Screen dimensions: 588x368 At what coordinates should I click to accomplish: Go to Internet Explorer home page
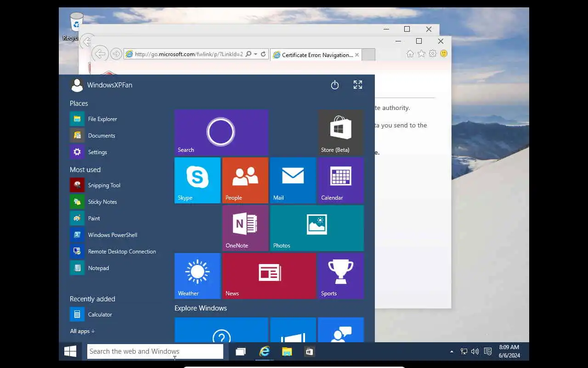point(410,54)
